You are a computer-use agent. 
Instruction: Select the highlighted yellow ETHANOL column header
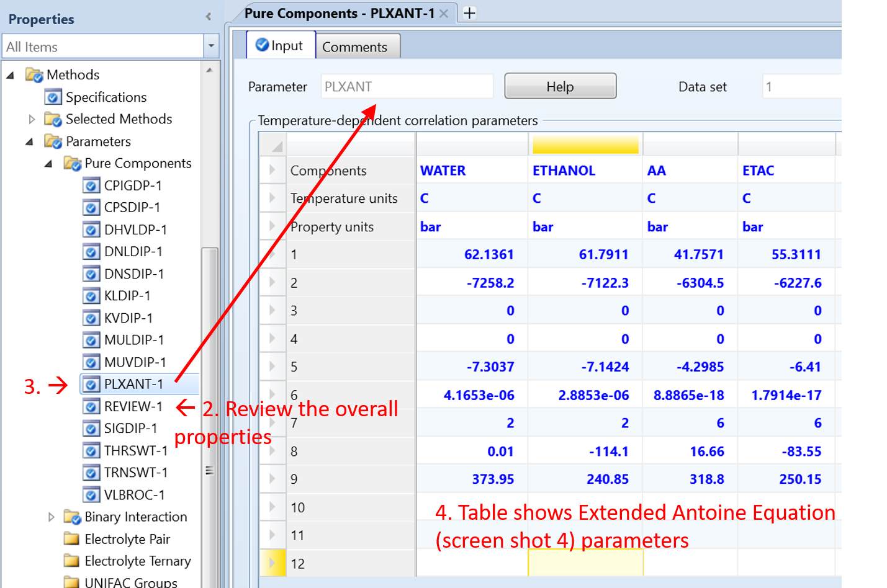pos(585,144)
